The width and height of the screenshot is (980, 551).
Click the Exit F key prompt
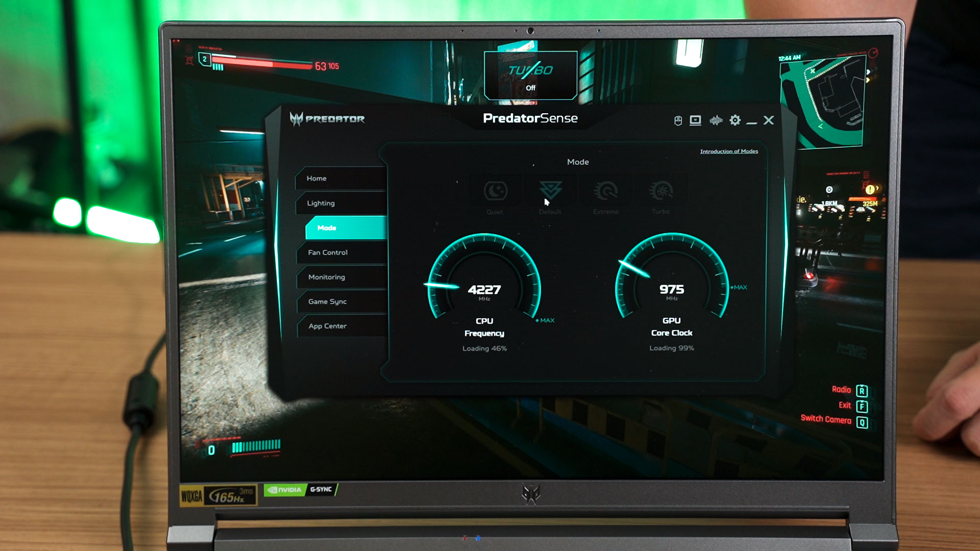[x=853, y=406]
